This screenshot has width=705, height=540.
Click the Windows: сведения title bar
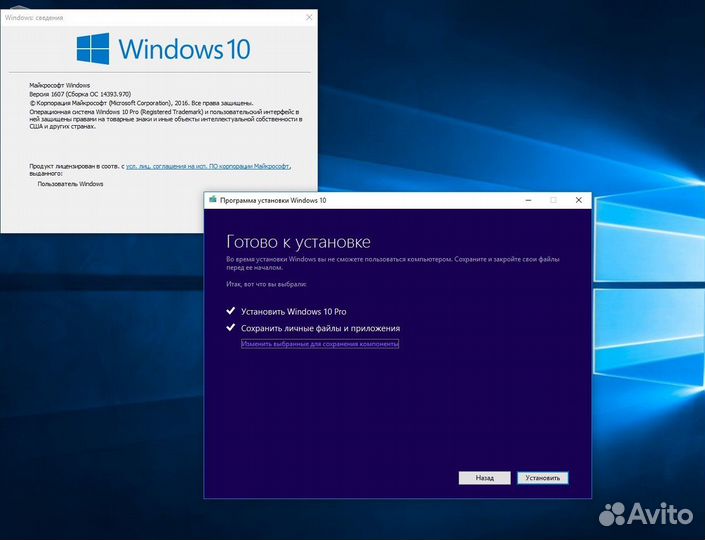click(150, 17)
